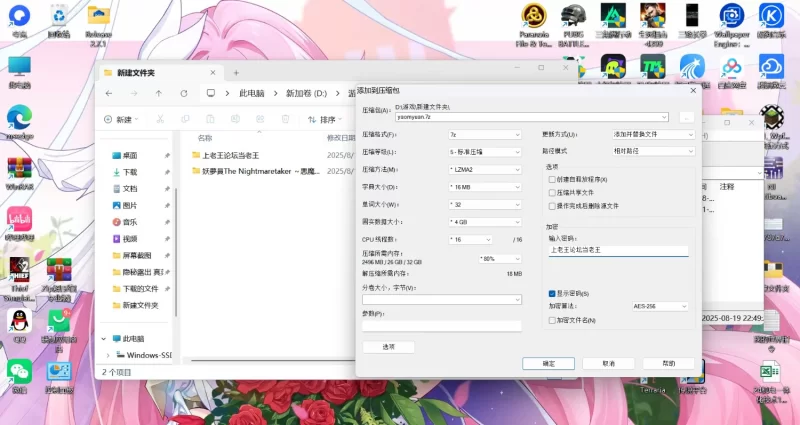Image resolution: width=800 pixels, height=425 pixels.
Task: Click the archive name field ysomyson.7z
Action: click(x=532, y=117)
